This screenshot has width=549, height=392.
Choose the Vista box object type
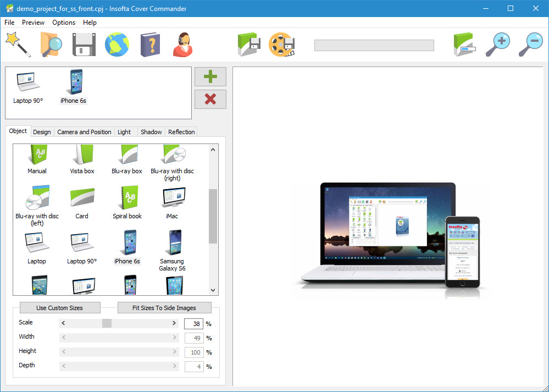pyautogui.click(x=82, y=160)
